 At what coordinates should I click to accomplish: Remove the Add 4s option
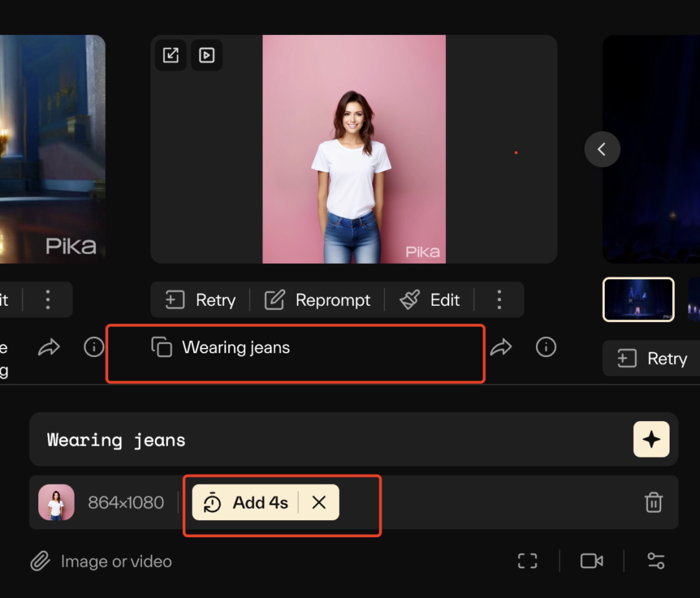(x=319, y=503)
